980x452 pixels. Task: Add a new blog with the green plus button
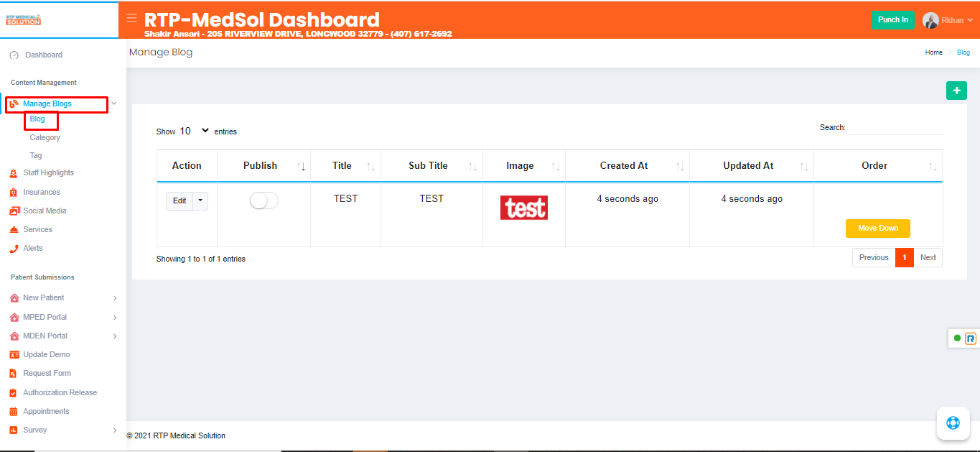956,91
